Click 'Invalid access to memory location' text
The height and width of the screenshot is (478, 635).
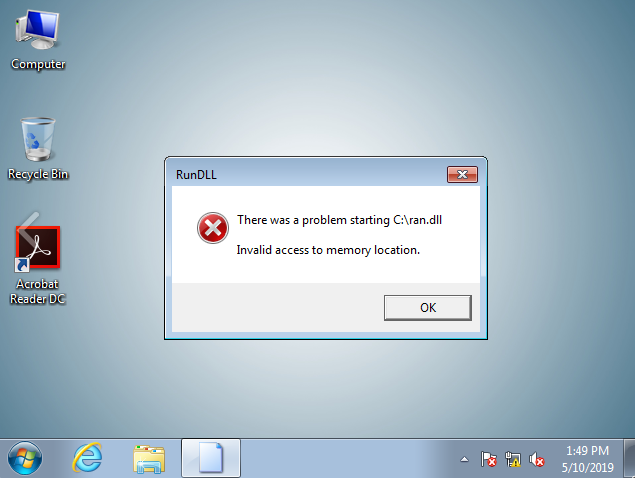328,250
